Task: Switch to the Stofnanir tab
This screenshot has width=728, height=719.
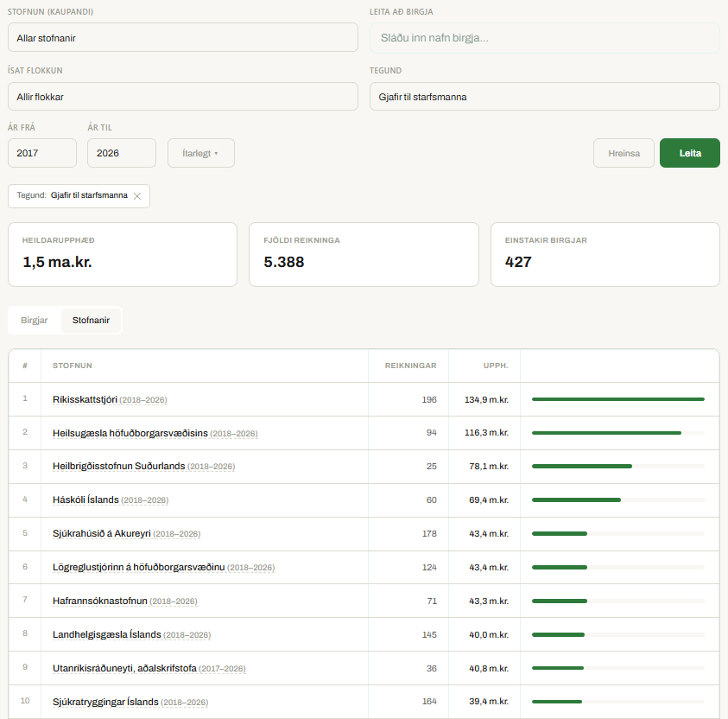Action: 91,320
